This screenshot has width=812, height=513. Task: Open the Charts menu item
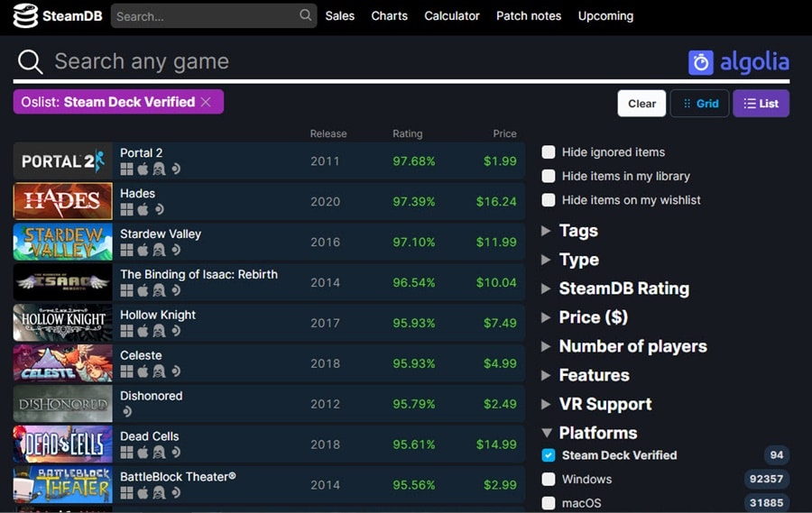[390, 16]
